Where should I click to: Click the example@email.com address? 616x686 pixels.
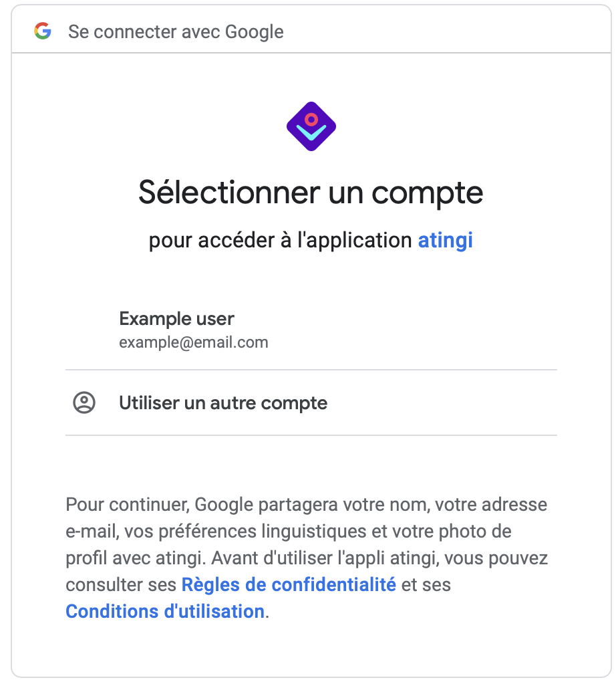194,342
